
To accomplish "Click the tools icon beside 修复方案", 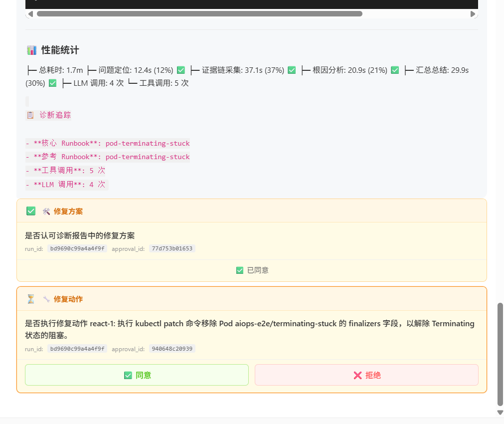I will (x=46, y=212).
